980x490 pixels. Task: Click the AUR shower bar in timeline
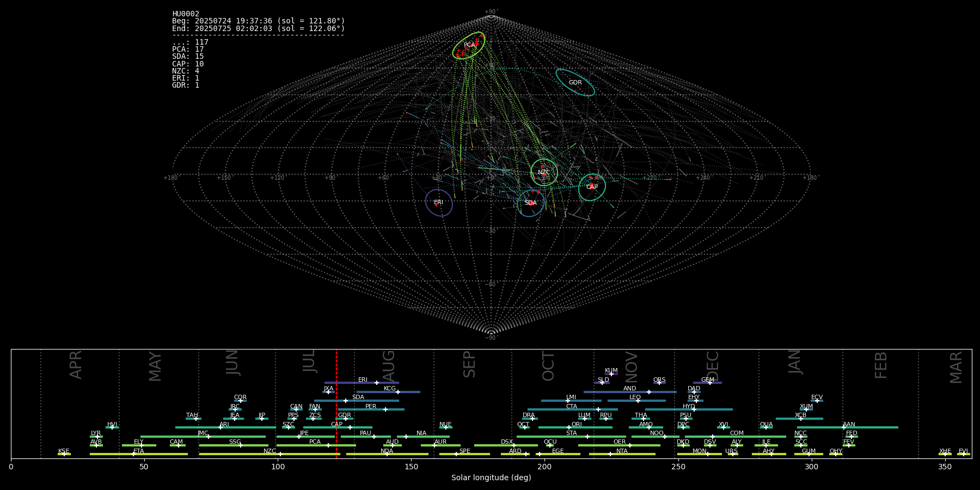440,445
